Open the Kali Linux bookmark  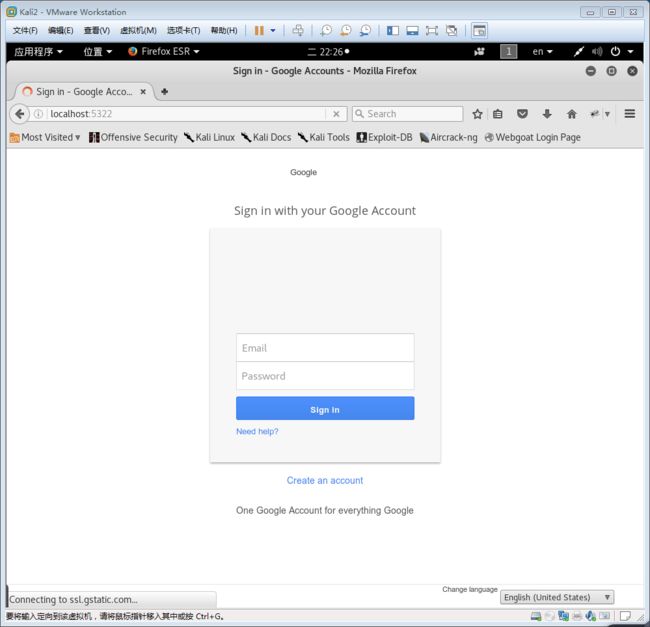pos(209,137)
